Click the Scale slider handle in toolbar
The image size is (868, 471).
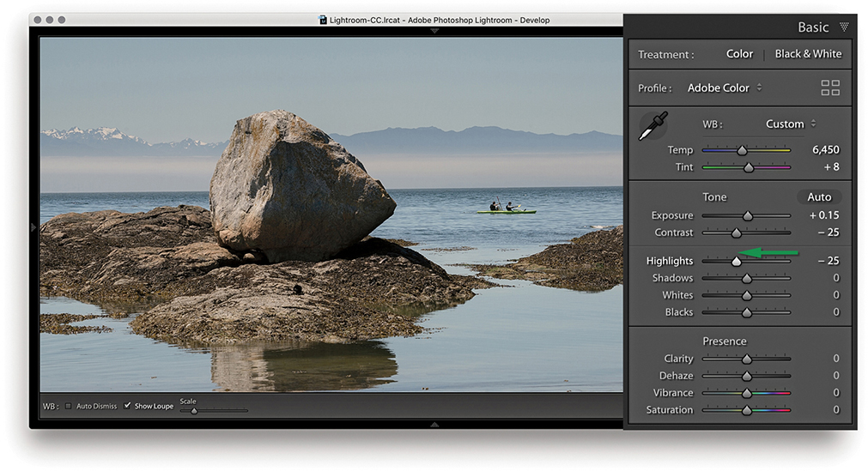coord(194,411)
